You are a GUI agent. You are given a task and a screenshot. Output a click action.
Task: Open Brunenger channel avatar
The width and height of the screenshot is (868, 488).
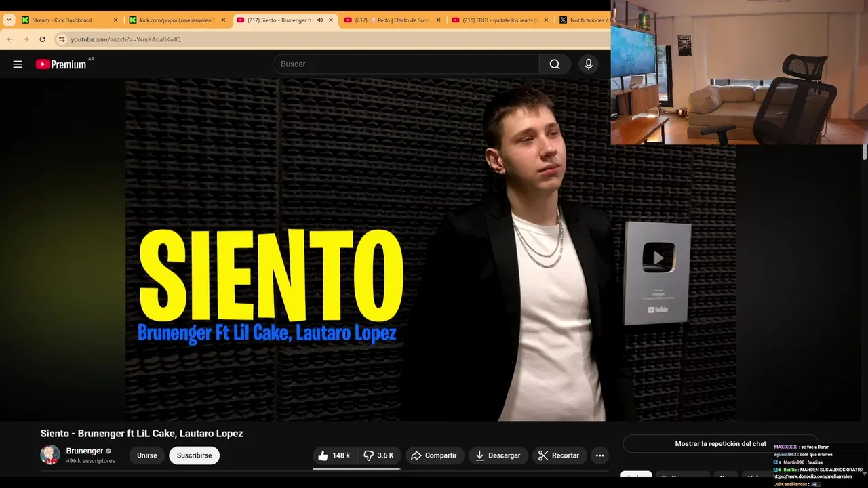pos(50,455)
